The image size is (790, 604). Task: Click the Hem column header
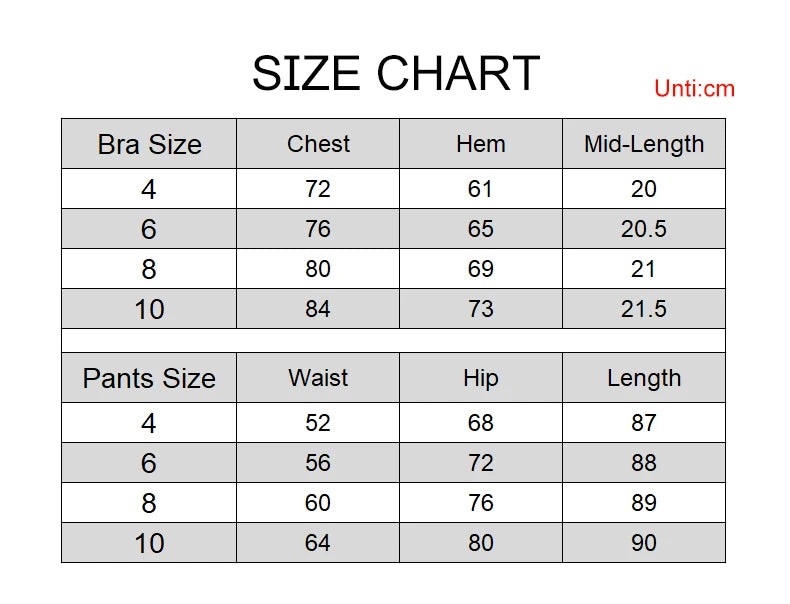click(480, 144)
